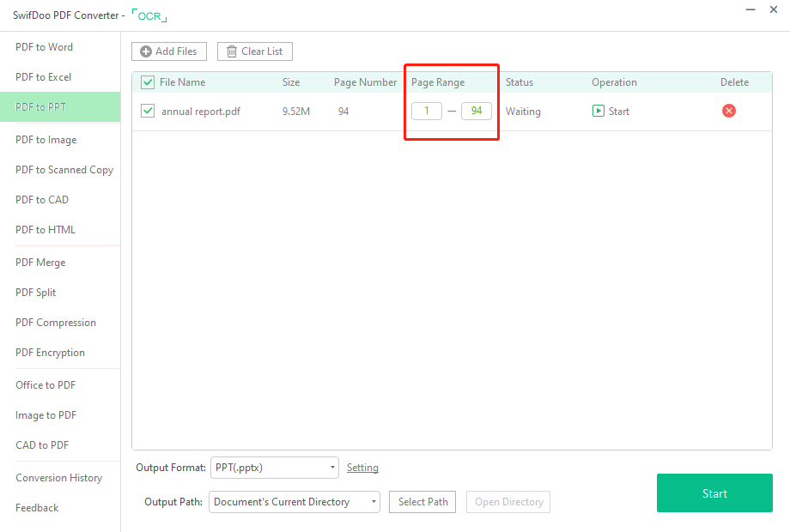
Task: Click the Size column header
Action: [x=291, y=82]
